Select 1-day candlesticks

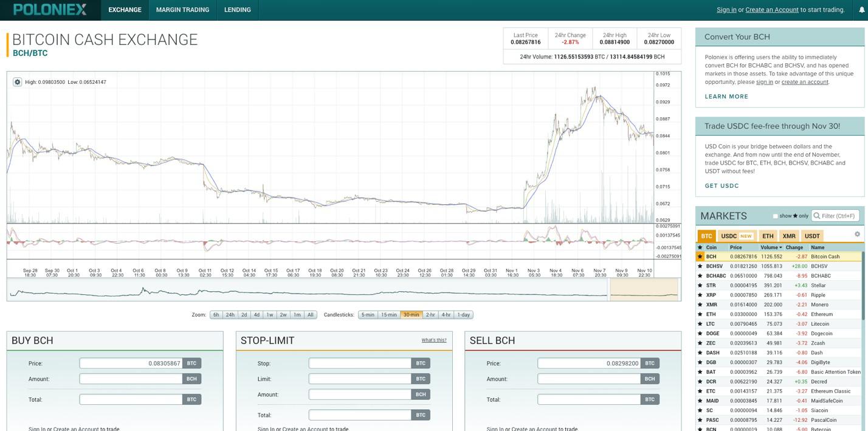pos(464,315)
